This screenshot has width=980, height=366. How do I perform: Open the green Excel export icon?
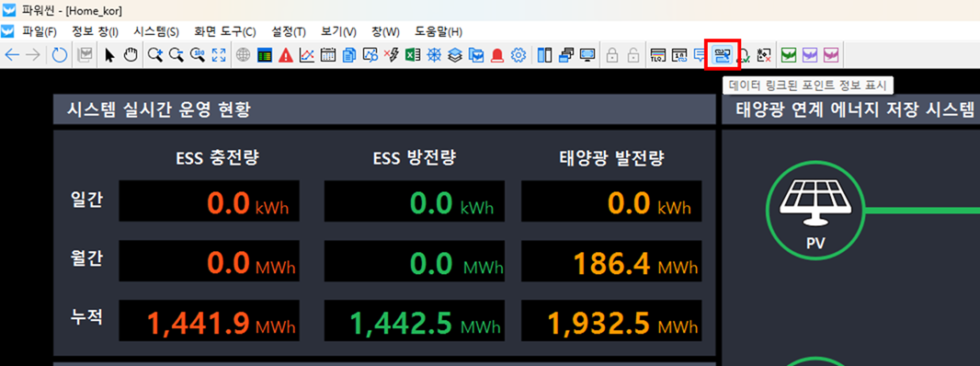tap(413, 56)
